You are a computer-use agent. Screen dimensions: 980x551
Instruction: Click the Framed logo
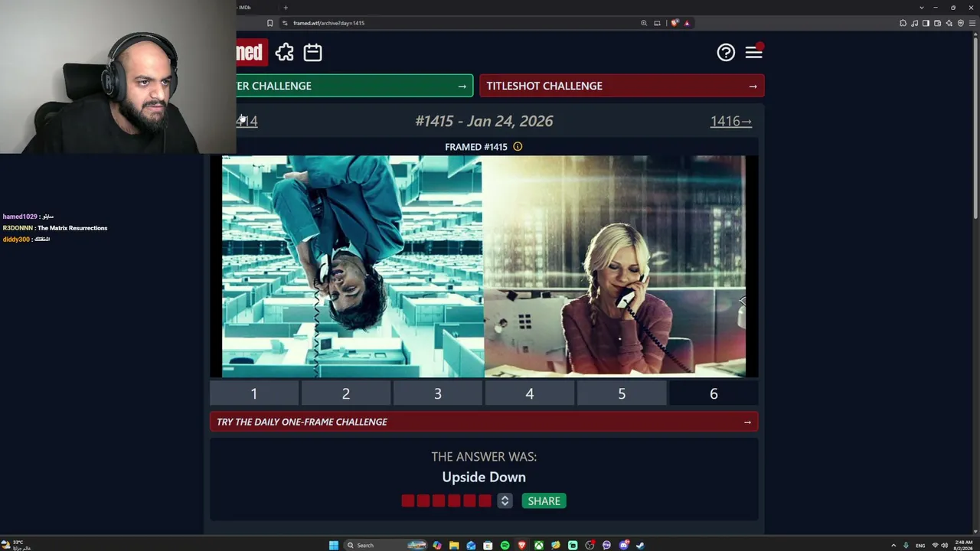click(252, 52)
